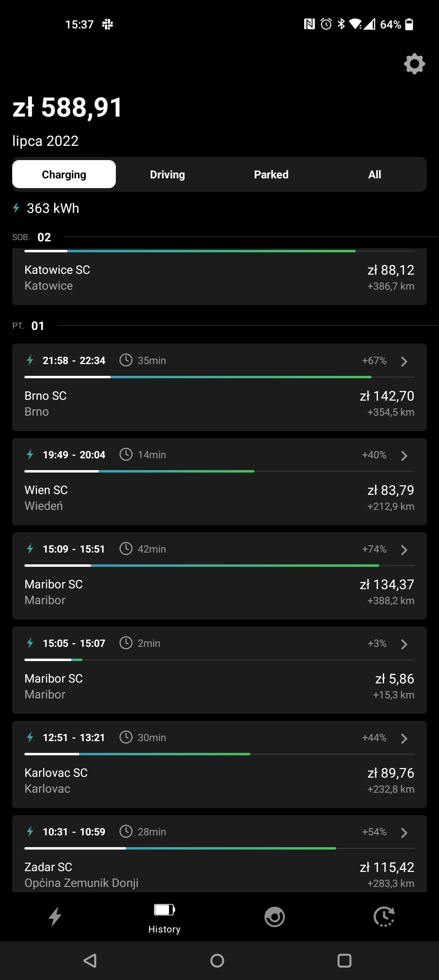Screen dimensions: 439x980
Task: Open settings via the gear icon
Action: click(x=414, y=64)
